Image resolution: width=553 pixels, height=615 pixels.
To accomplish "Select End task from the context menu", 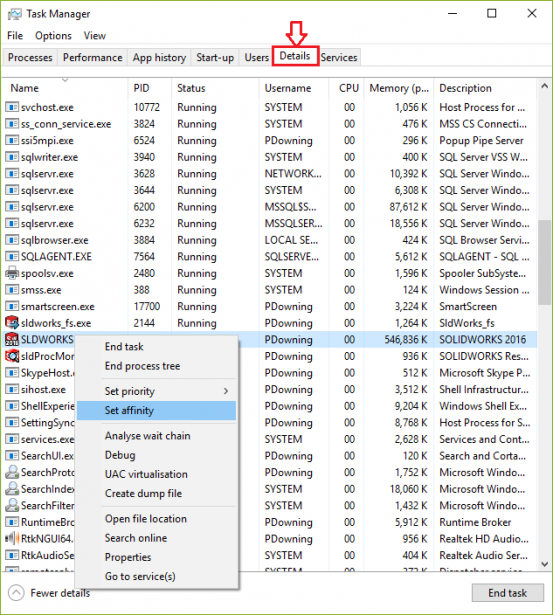I will [157, 346].
